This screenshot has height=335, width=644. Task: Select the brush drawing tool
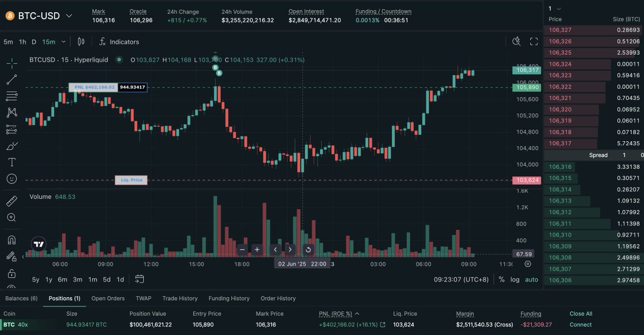point(11,145)
